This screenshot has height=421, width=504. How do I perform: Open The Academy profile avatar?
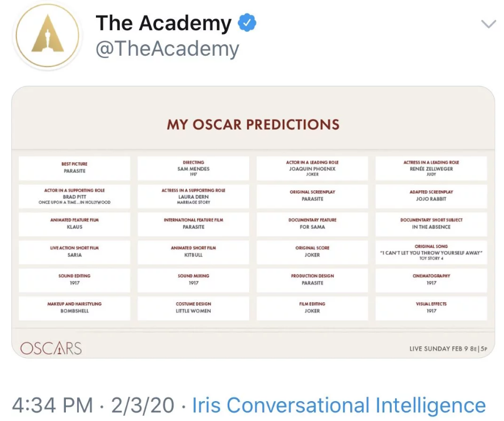(48, 36)
